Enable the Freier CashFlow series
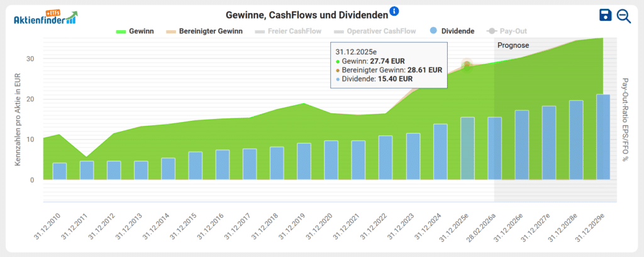Image resolution: width=644 pixels, height=257 pixels. click(290, 30)
